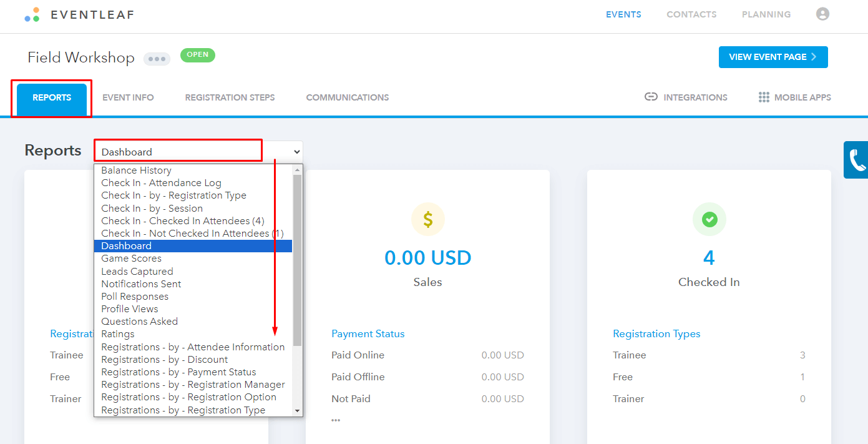Select Registrations - by - Registration Manager option

[193, 385]
